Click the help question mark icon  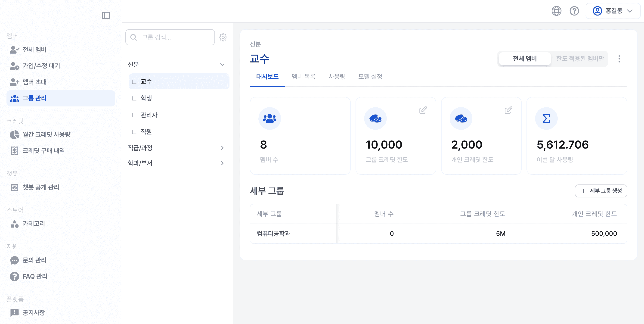(574, 11)
